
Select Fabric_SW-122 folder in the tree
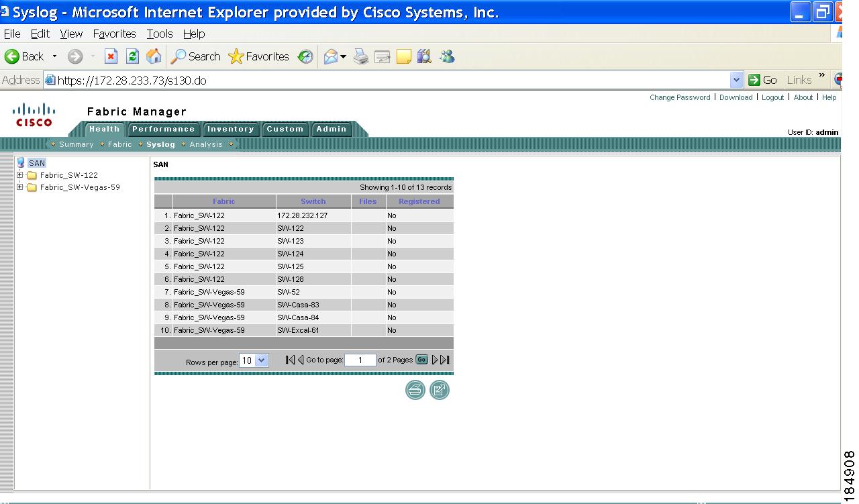[68, 175]
